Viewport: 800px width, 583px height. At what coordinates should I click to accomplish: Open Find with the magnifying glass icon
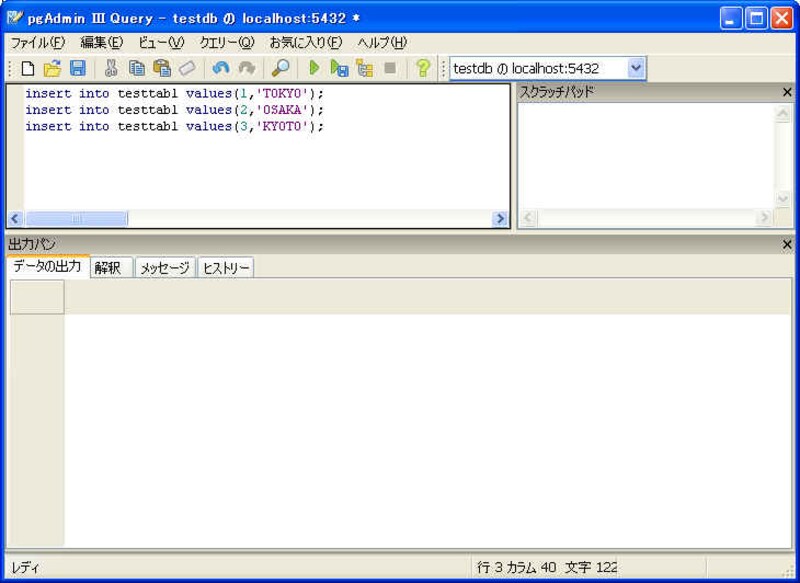(281, 69)
